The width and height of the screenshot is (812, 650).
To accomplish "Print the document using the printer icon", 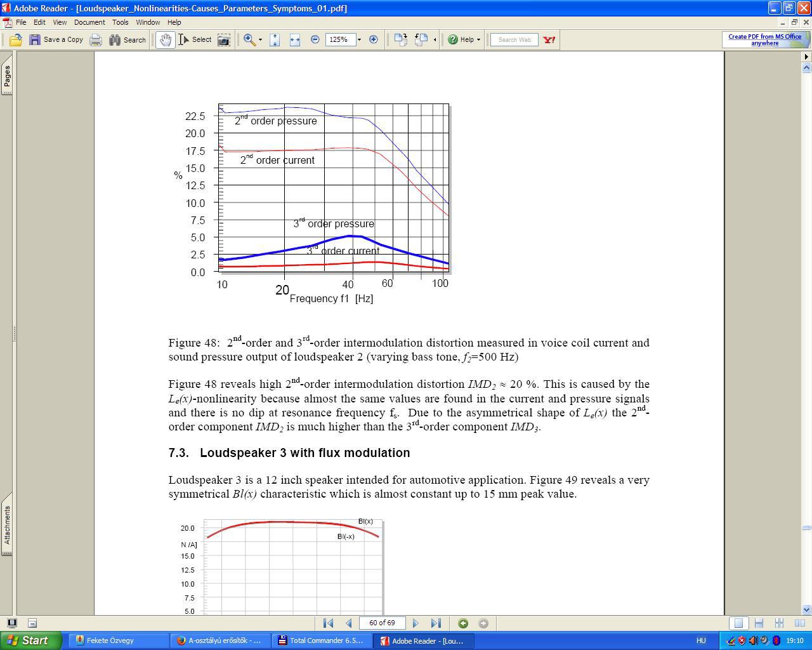I will 96,39.
